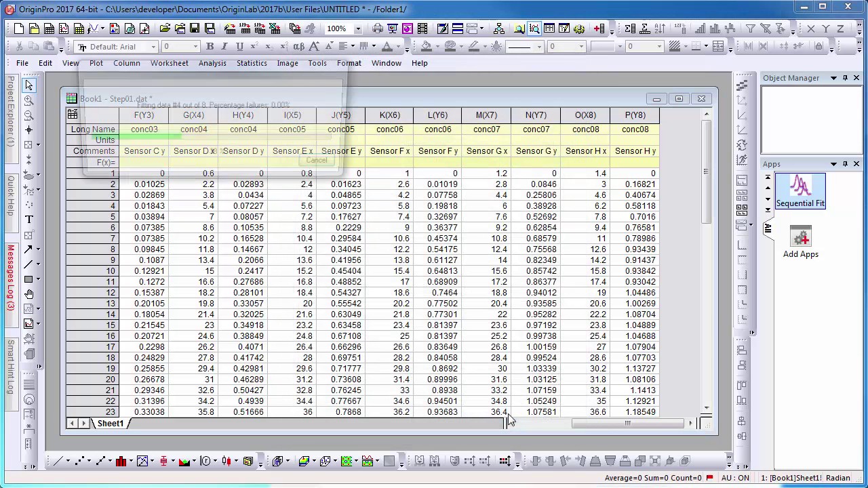This screenshot has width=868, height=488.
Task: Set column as X with the X icon
Action: (811, 28)
